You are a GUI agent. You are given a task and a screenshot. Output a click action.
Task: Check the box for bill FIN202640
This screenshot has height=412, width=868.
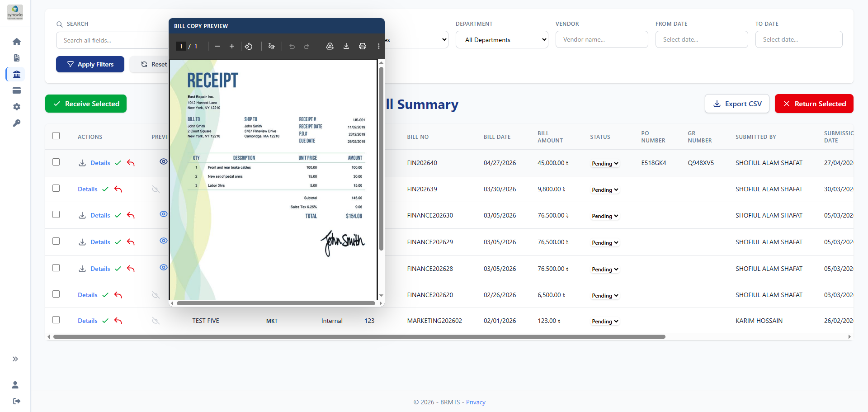[x=56, y=162]
